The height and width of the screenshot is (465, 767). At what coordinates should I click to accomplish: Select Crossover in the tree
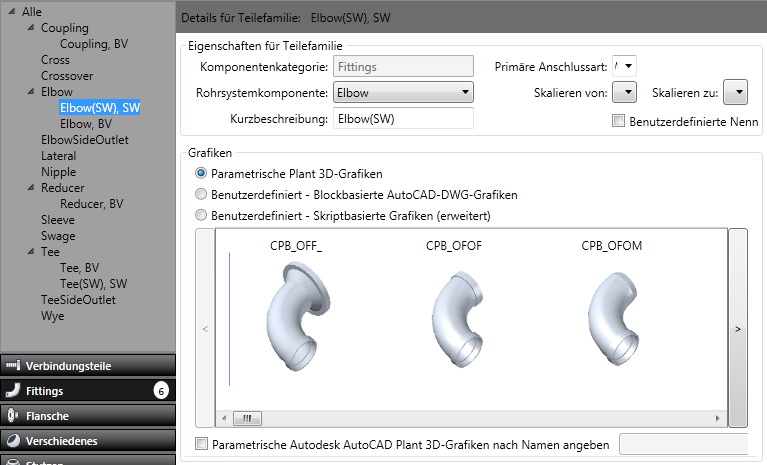pyautogui.click(x=67, y=76)
